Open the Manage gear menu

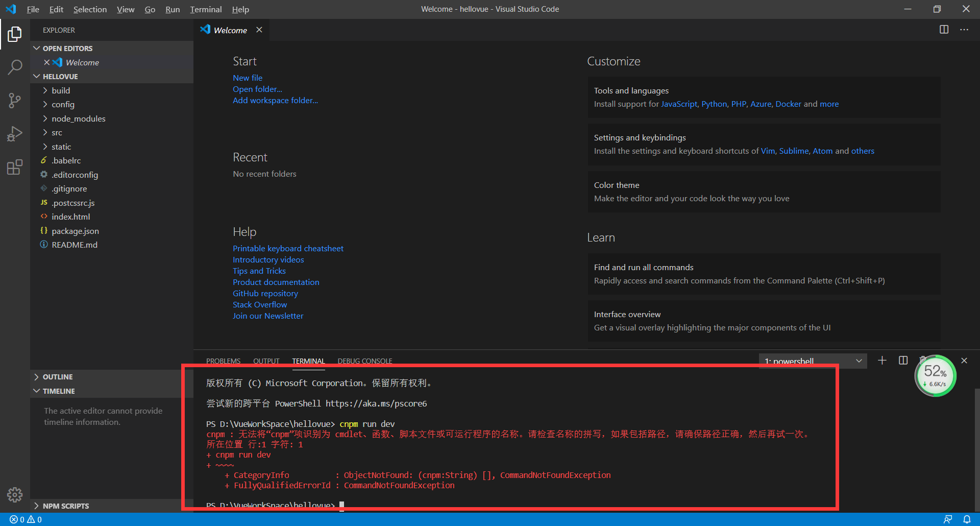15,494
